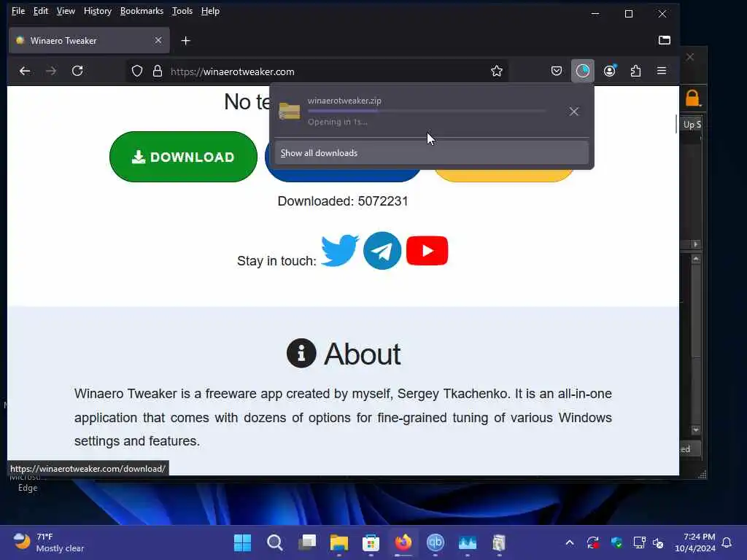Open the Telegram channel icon
The height and width of the screenshot is (560, 747).
(382, 251)
